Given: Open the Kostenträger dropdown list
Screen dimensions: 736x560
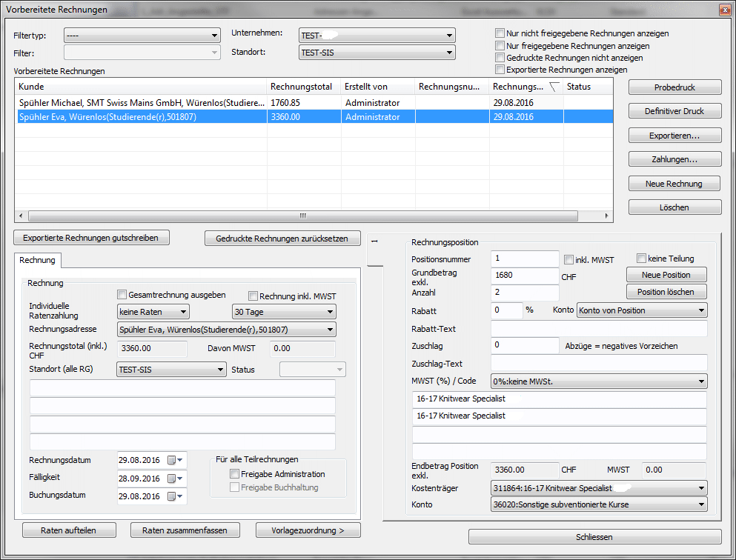Looking at the screenshot, I should tap(599, 488).
